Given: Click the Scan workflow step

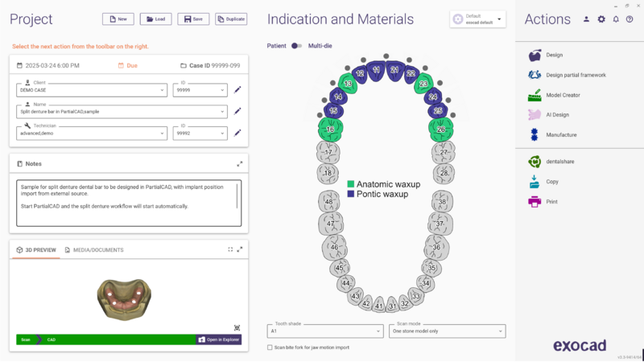Looking at the screenshot, I should (x=27, y=339).
